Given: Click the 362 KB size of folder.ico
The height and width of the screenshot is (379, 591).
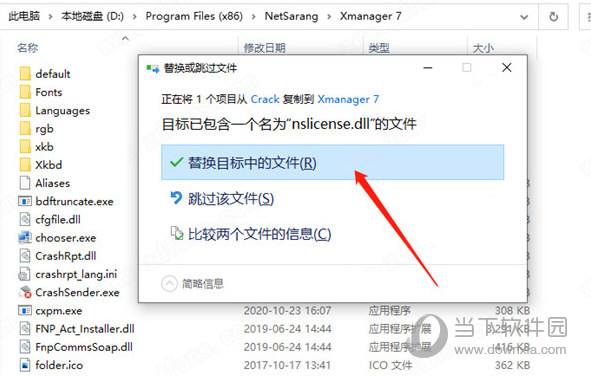Looking at the screenshot, I should coord(512,365).
